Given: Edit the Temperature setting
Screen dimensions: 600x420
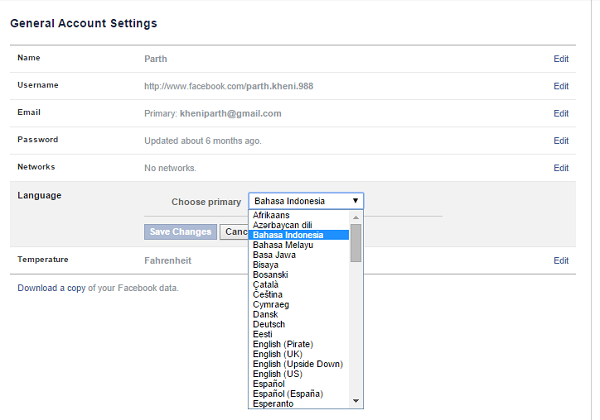Looking at the screenshot, I should (561, 260).
